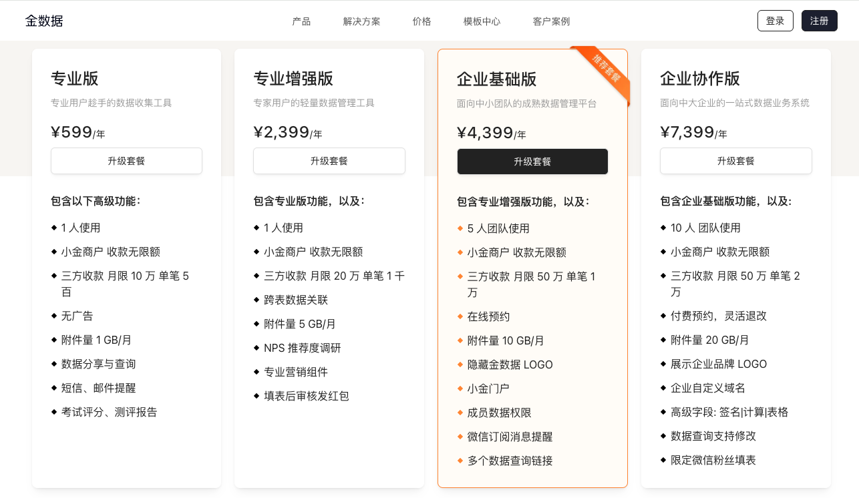This screenshot has height=504, width=859.
Task: Click 升级套餐 under 专业增强版
Action: click(x=329, y=161)
